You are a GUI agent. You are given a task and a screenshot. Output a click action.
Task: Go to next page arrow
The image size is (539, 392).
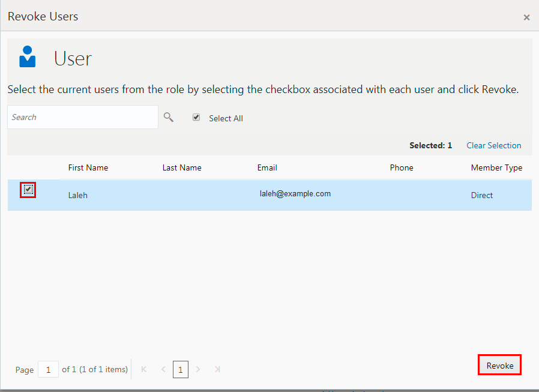[x=198, y=369]
